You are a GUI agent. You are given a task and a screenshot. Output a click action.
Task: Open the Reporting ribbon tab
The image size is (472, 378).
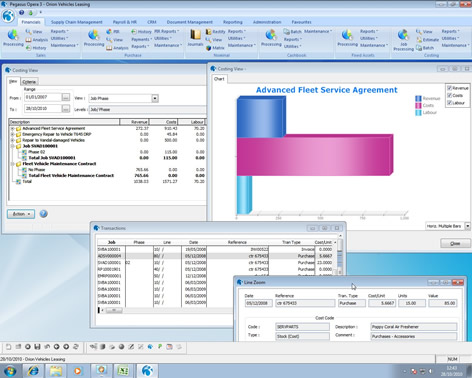233,22
